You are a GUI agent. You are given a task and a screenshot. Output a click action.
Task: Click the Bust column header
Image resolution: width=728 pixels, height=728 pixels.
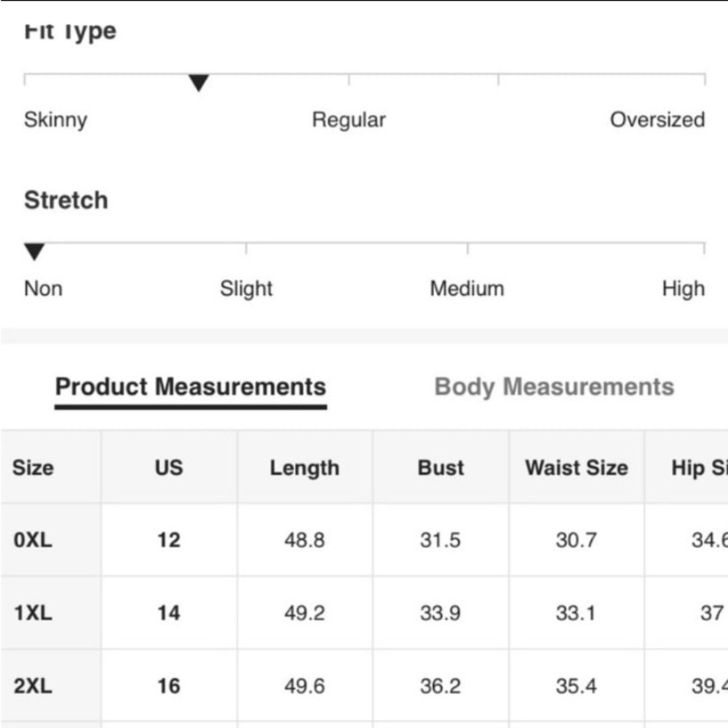pyautogui.click(x=440, y=467)
